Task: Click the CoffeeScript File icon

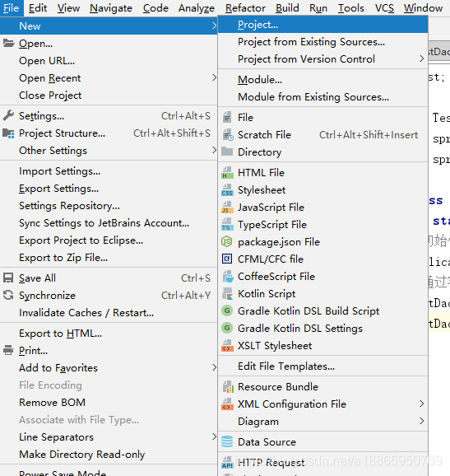Action: tap(228, 276)
